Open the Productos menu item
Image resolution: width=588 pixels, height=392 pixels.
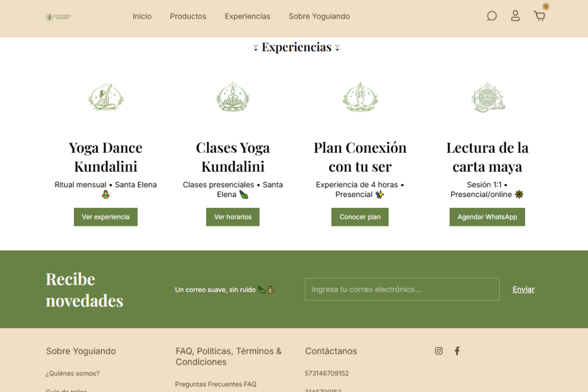188,16
